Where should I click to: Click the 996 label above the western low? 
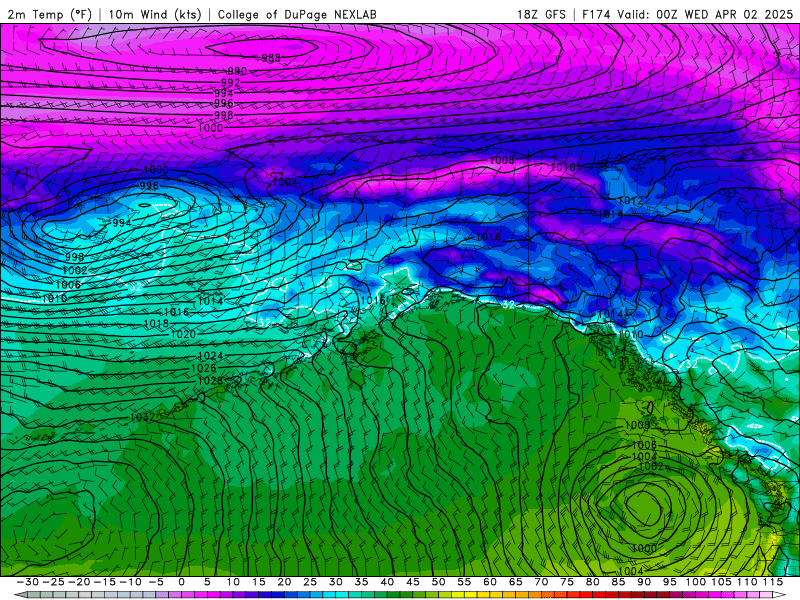[149, 186]
